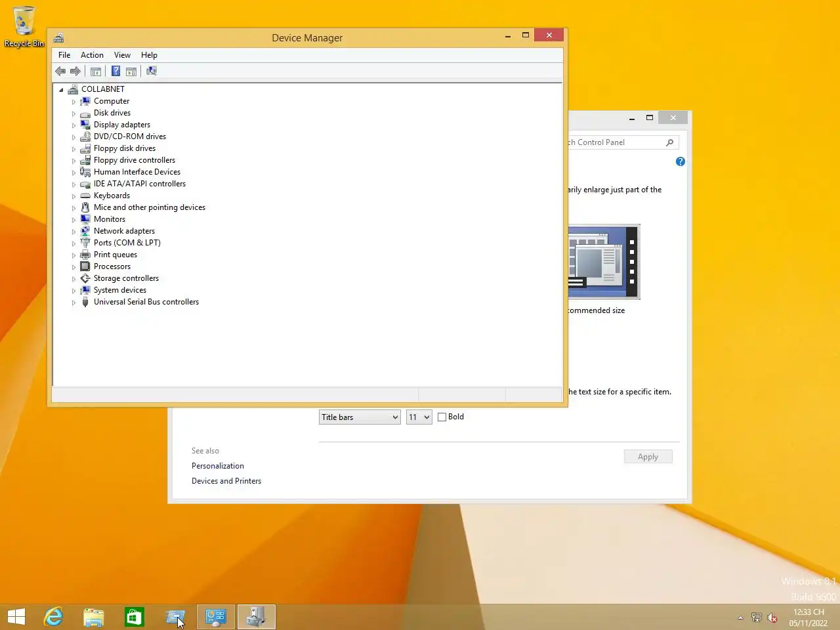This screenshot has height=630, width=840.
Task: Click the Storage controllers icon
Action: 85,278
